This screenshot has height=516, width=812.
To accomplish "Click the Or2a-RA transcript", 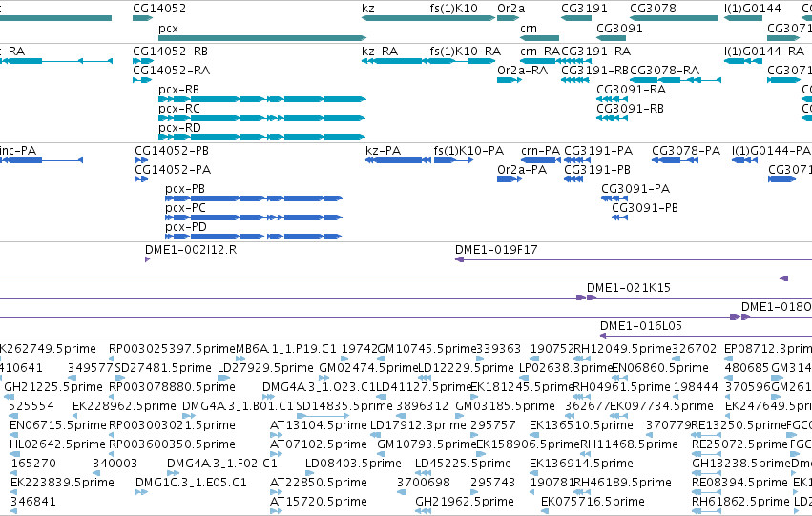I will coord(510,80).
